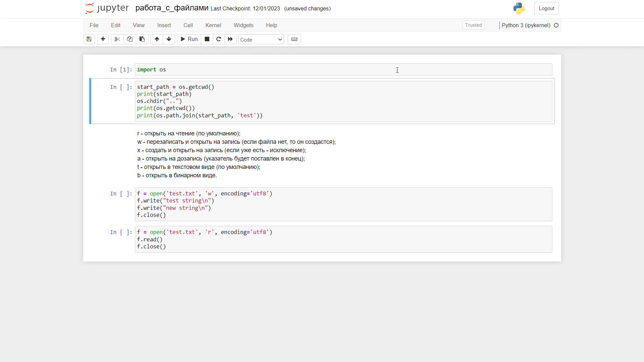Image resolution: width=644 pixels, height=362 pixels.
Task: Move selected cell down
Action: coord(169,39)
